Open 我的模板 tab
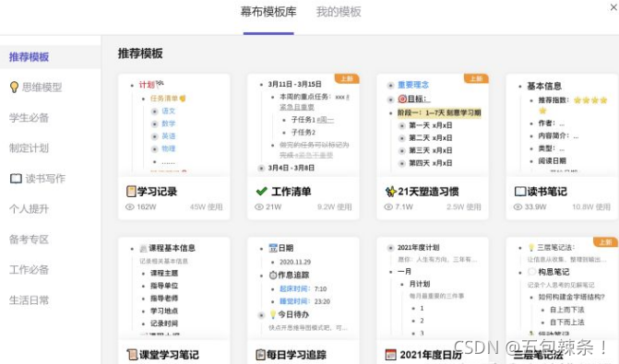This screenshot has width=619, height=364. [339, 12]
